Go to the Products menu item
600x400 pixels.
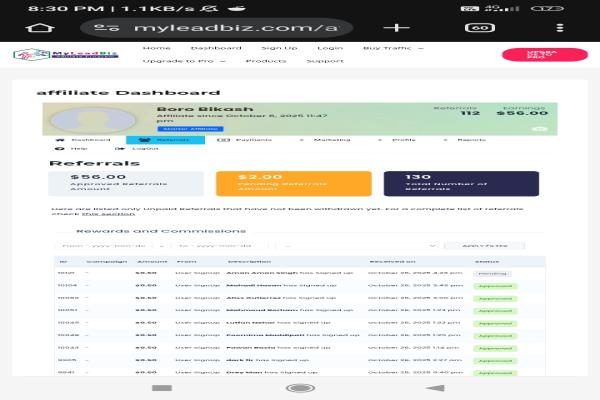coord(265,60)
